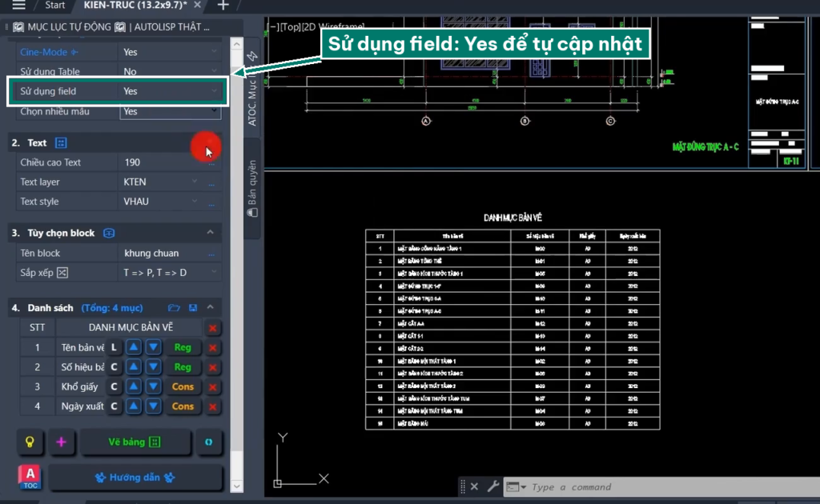The height and width of the screenshot is (504, 820).
Task: Move row 2 Số hiệu down
Action: point(153,367)
